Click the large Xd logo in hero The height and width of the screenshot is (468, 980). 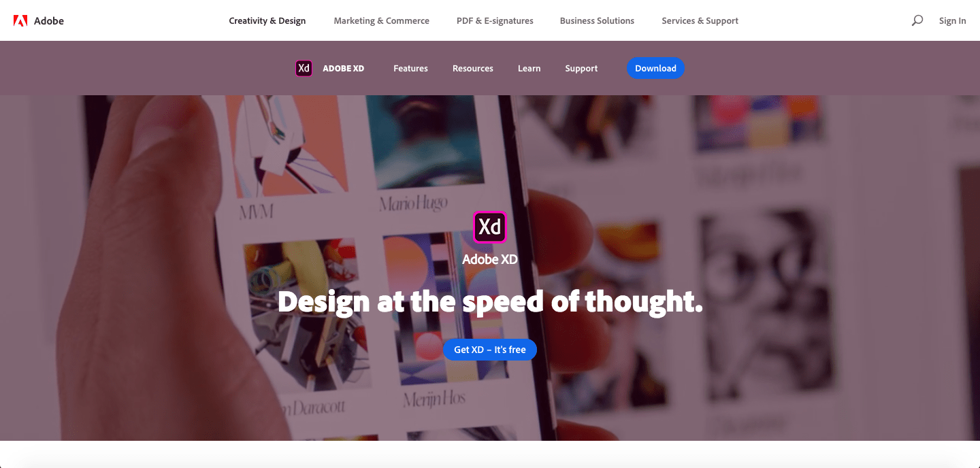pos(490,227)
